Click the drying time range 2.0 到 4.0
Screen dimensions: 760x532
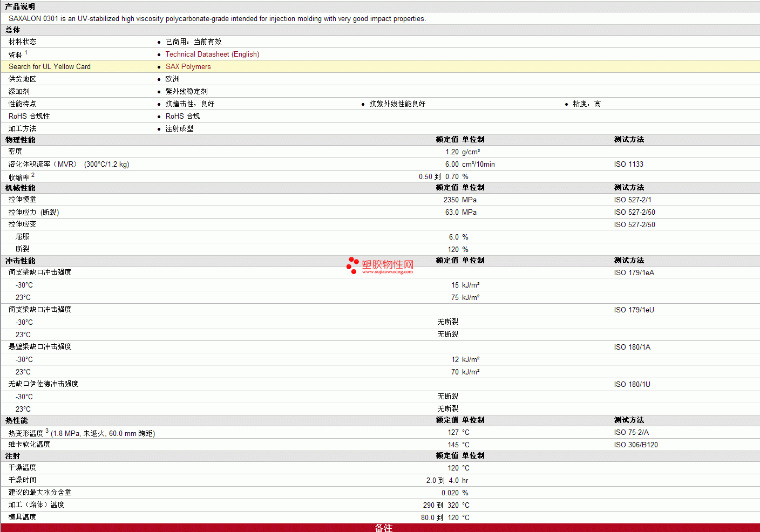443,480
